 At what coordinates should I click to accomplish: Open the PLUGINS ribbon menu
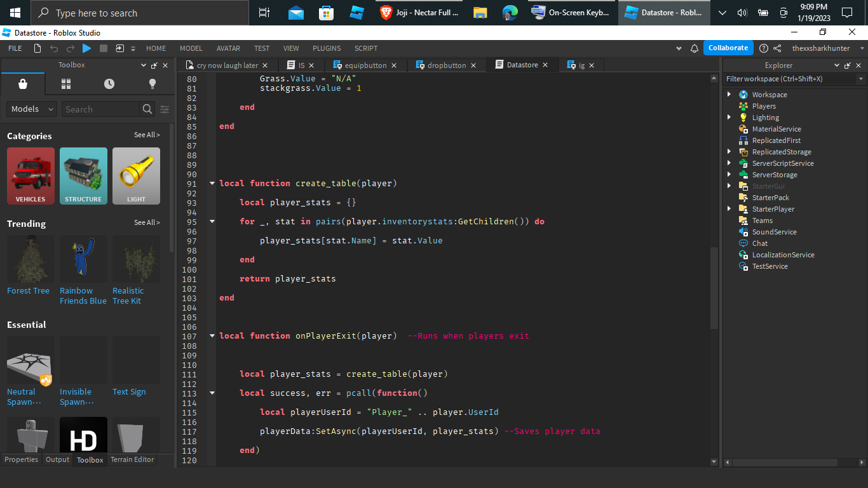327,48
